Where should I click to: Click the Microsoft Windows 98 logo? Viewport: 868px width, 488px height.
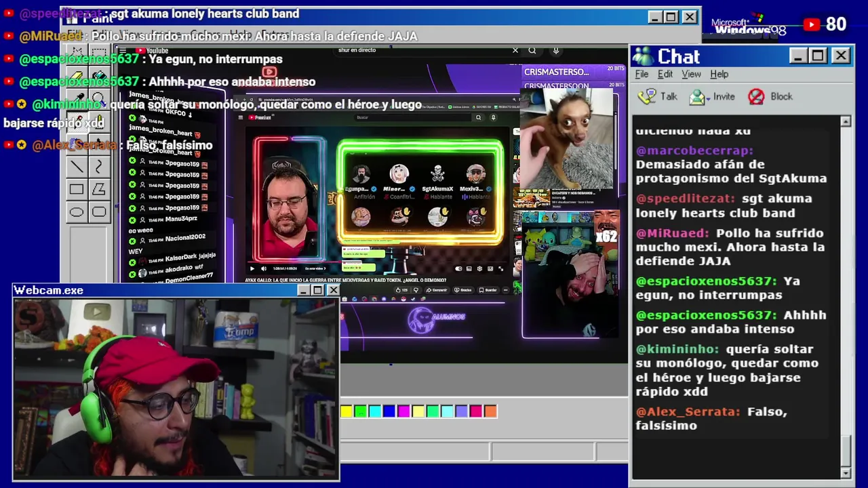coord(749,26)
